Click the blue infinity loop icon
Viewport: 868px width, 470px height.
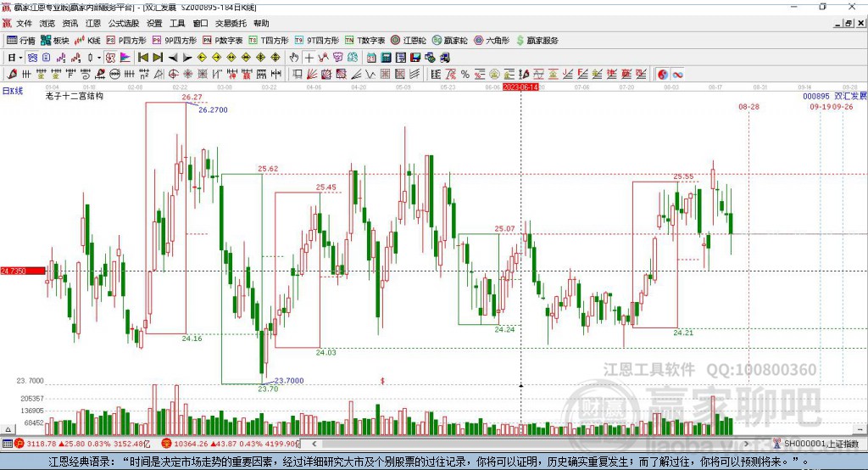pyautogui.click(x=677, y=74)
